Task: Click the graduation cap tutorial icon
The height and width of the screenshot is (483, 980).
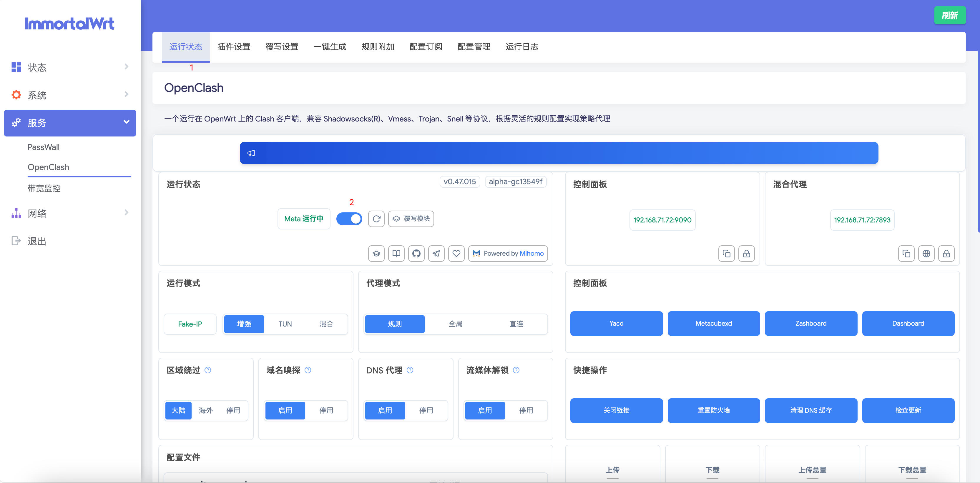Action: pos(376,253)
